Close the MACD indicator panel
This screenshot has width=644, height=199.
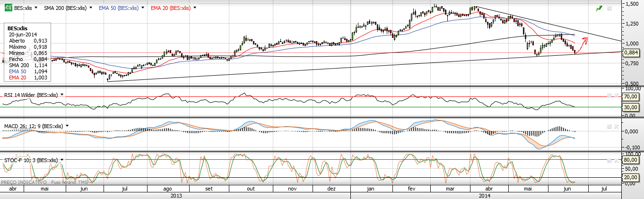(616, 127)
